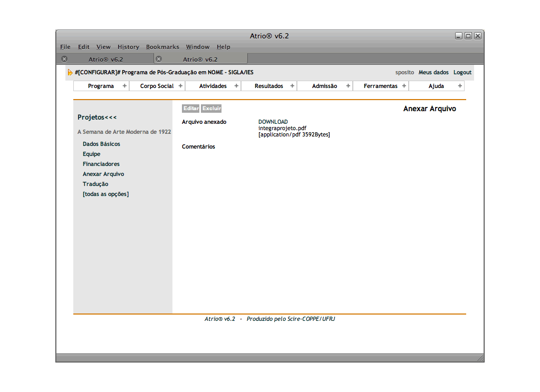Go to Financiadores in the sidebar
540x392 pixels.
coord(101,164)
